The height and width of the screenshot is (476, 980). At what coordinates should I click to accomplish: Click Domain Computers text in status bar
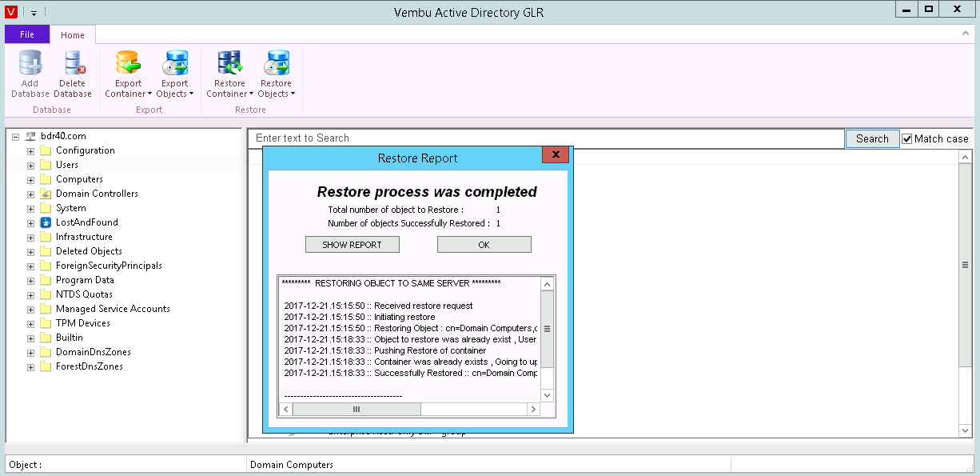click(x=292, y=465)
